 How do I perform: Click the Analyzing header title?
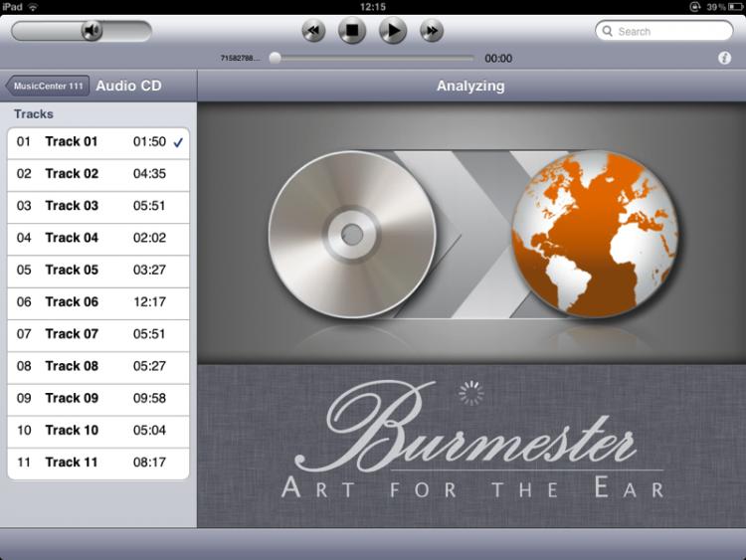pos(470,87)
